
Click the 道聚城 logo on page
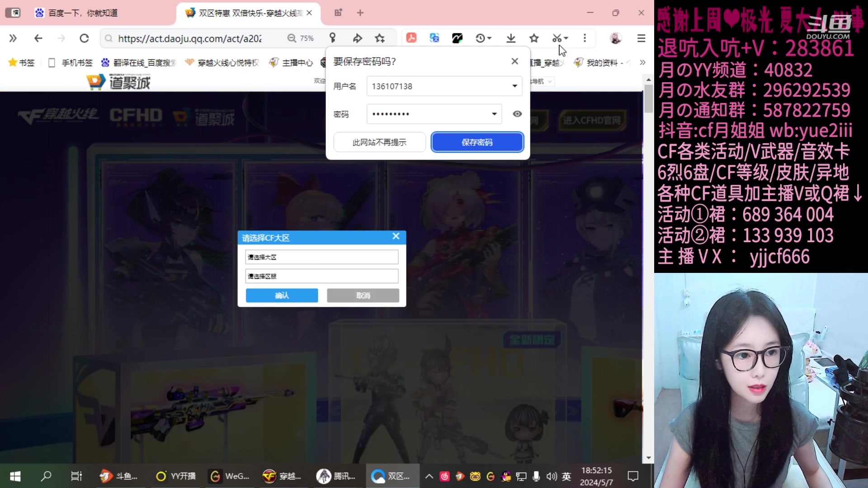tap(118, 82)
